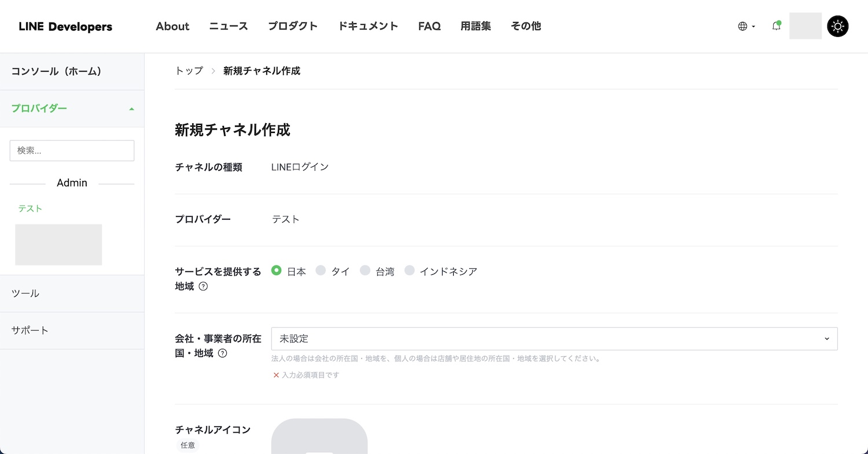Click the 新規チャネル作成 breadcrumb text
Viewport: 868px width, 454px height.
(262, 71)
